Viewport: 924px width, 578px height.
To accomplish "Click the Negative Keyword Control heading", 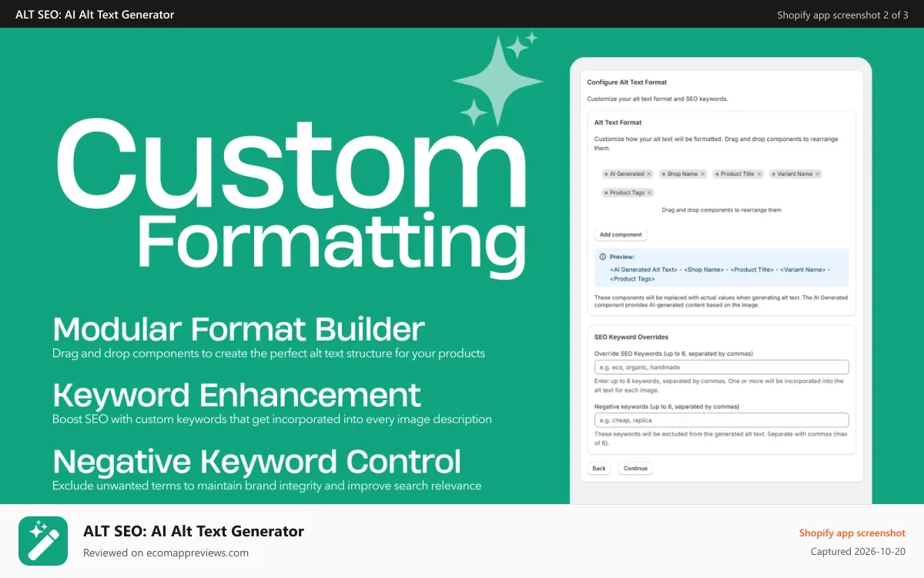I will pos(257,461).
